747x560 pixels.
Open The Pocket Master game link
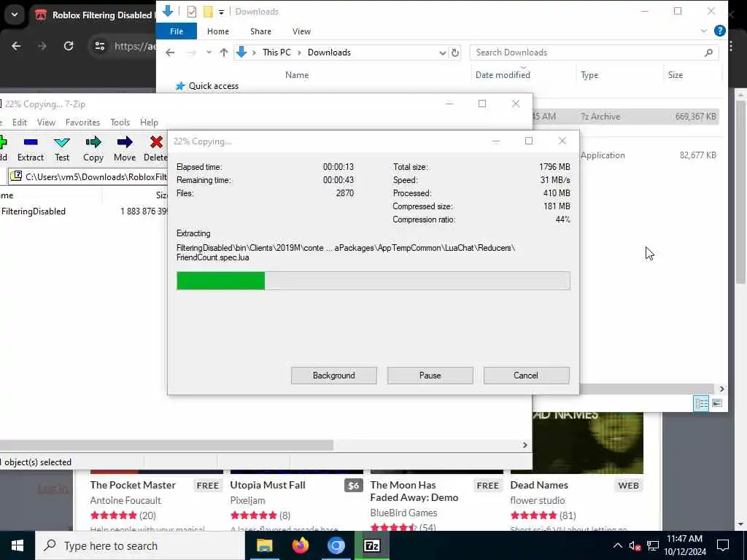[133, 485]
